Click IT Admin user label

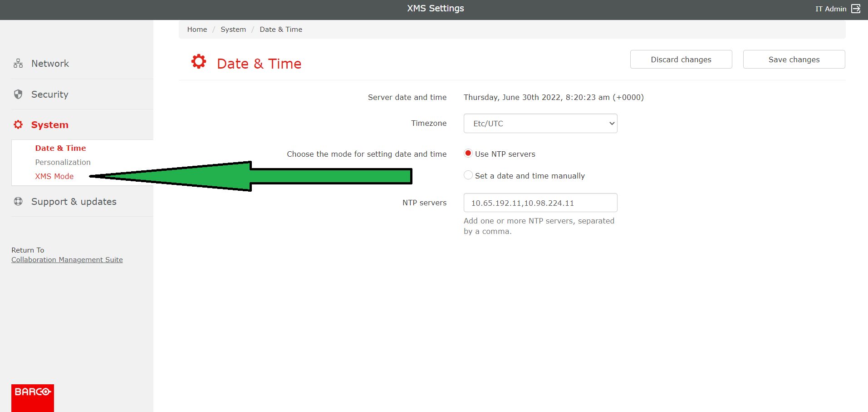pyautogui.click(x=831, y=9)
